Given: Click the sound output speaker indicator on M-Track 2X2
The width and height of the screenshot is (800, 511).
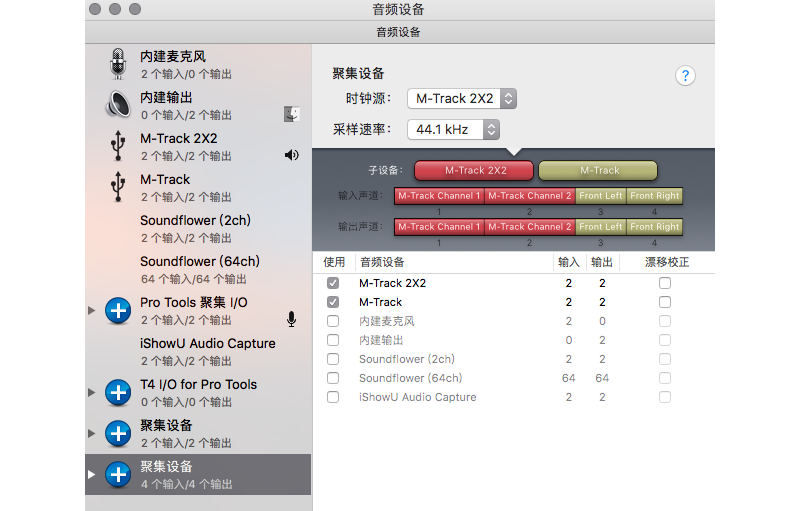Looking at the screenshot, I should (291, 155).
